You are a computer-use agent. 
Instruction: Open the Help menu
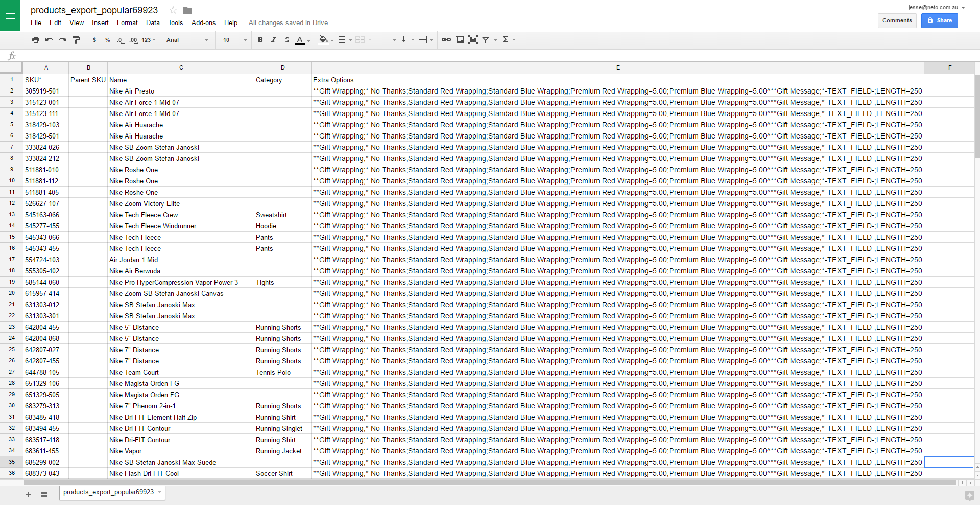point(231,23)
